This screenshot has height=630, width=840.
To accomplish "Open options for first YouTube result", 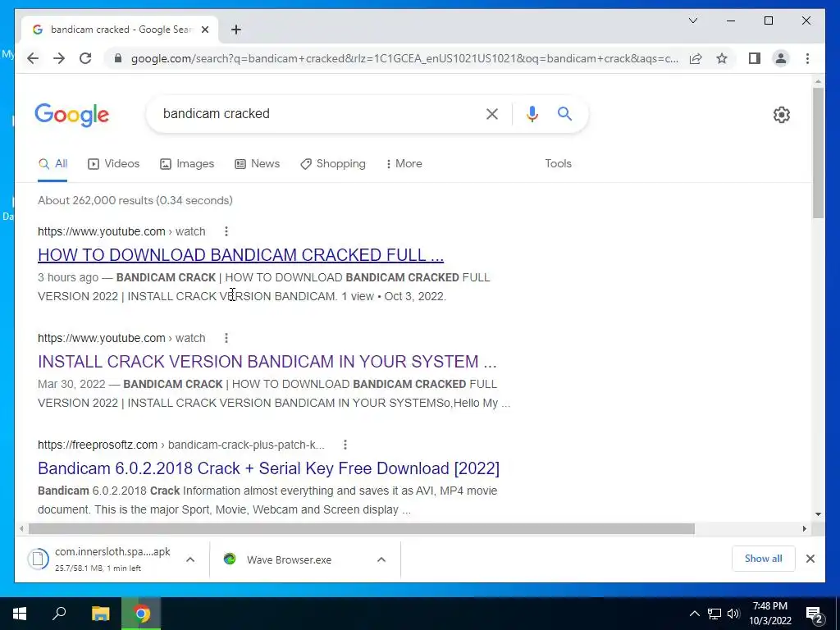I will pyautogui.click(x=226, y=231).
